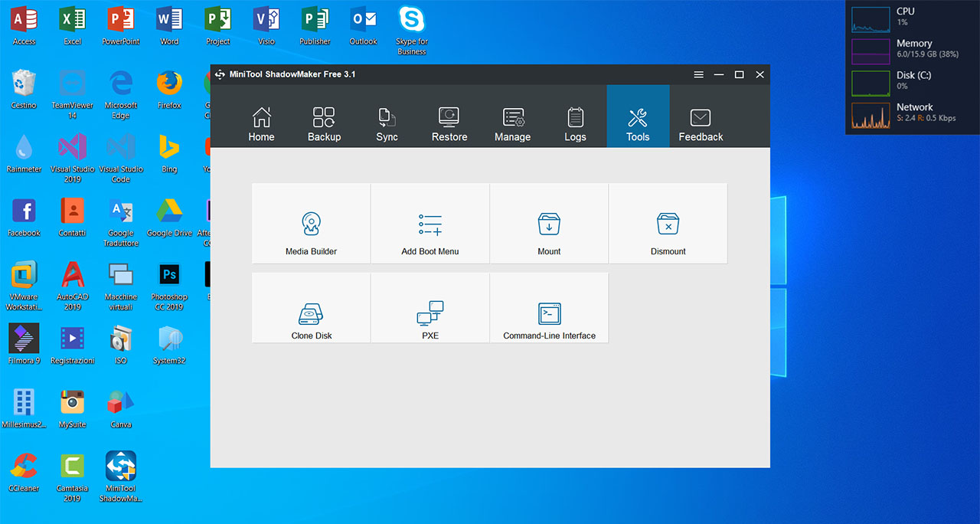
Task: Click the TeamViewer 14 desktop icon
Action: (x=73, y=94)
